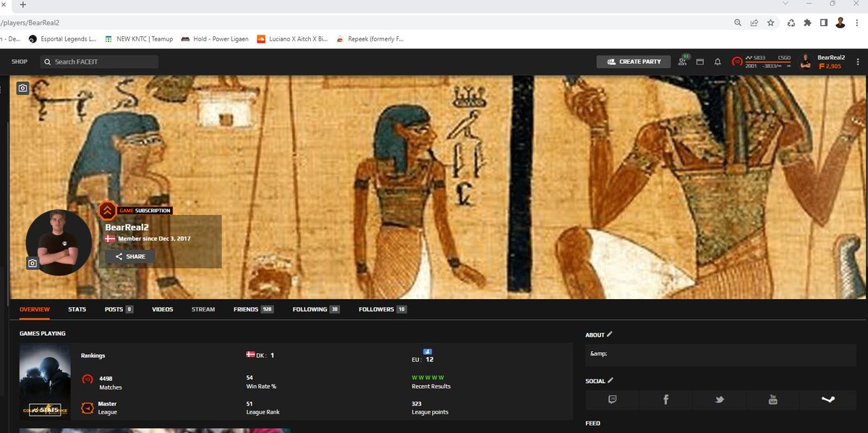Screen dimensions: 868x433
Task: Expand the Chrome tab search chevron
Action: coord(786,4)
